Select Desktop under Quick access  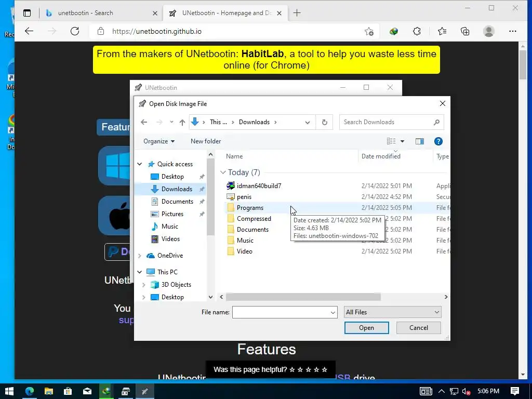(x=172, y=177)
